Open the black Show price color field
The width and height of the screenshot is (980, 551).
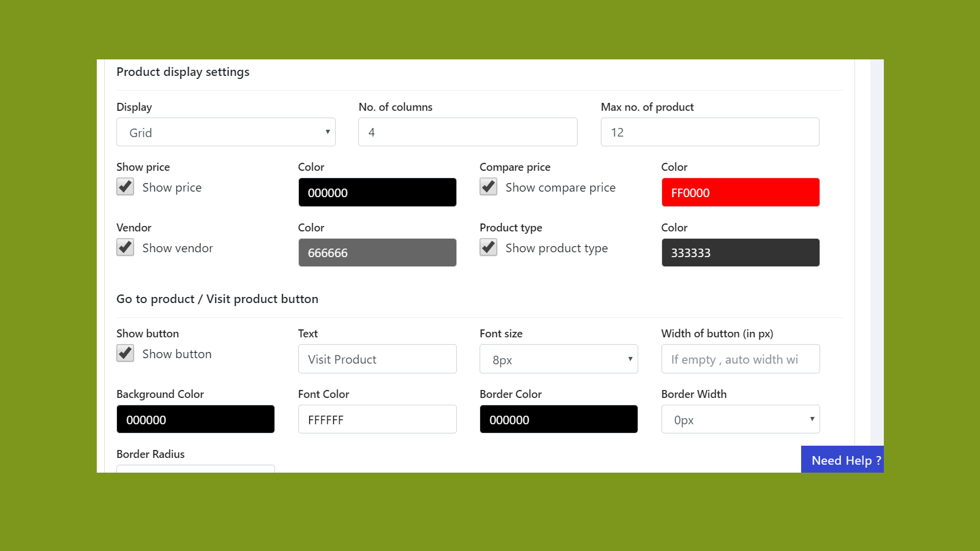point(377,192)
